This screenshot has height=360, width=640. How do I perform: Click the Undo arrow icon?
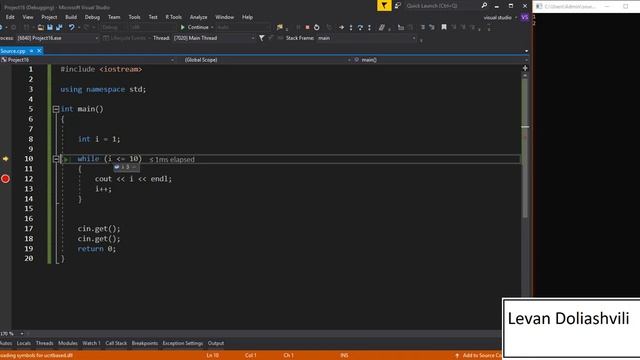(x=71, y=27)
